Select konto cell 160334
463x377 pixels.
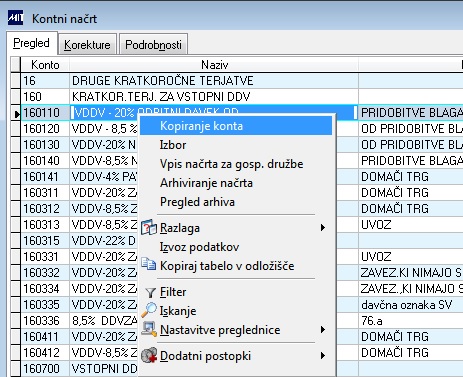(x=45, y=289)
